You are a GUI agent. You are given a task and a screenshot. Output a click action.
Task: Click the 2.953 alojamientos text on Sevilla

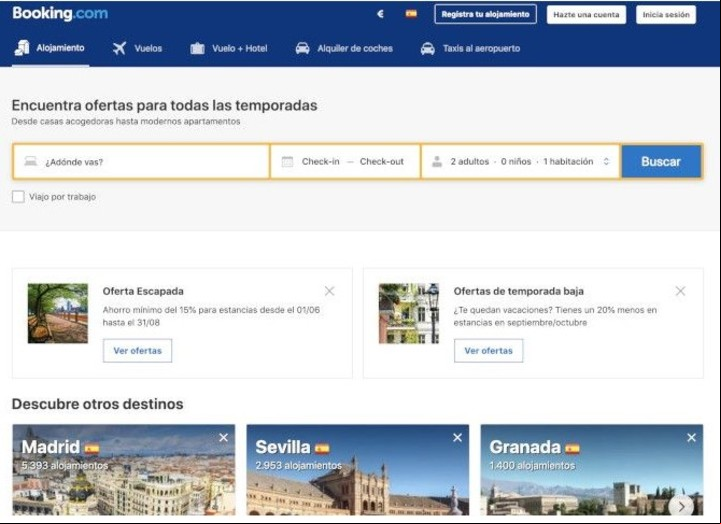(299, 465)
